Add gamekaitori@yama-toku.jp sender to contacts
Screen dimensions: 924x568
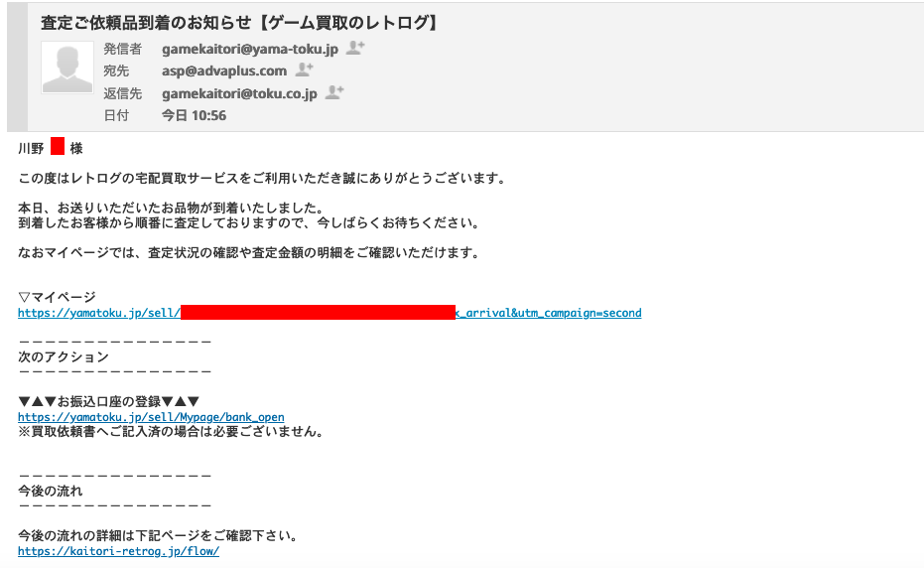(355, 48)
